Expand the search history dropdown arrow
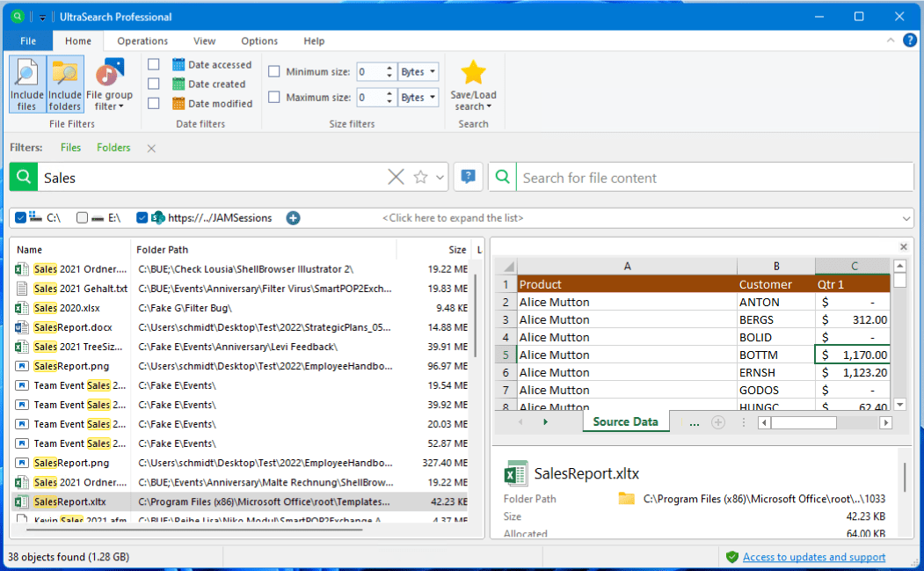This screenshot has width=924, height=571. click(x=440, y=178)
